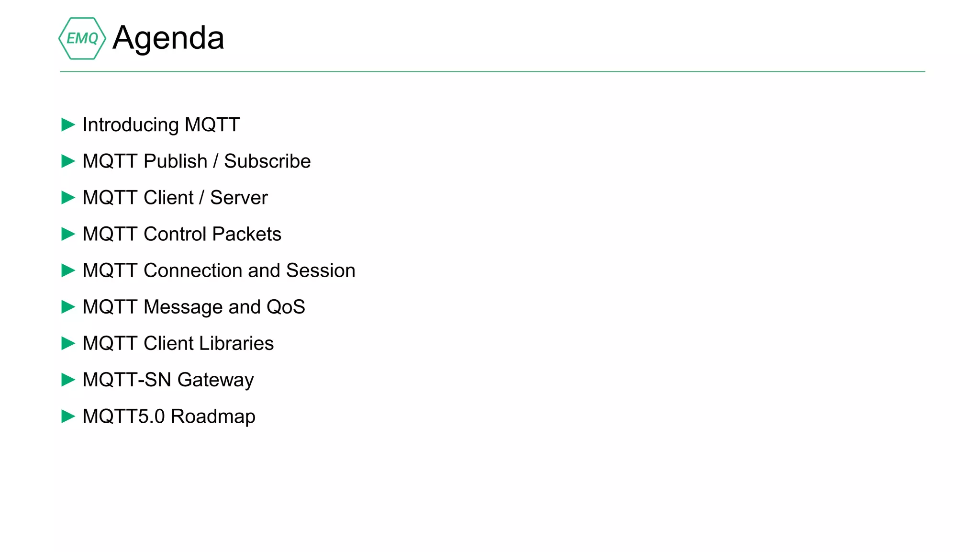Click the arrow bullet before MQTT Control Packets
The image size is (980, 552).
pyautogui.click(x=68, y=234)
